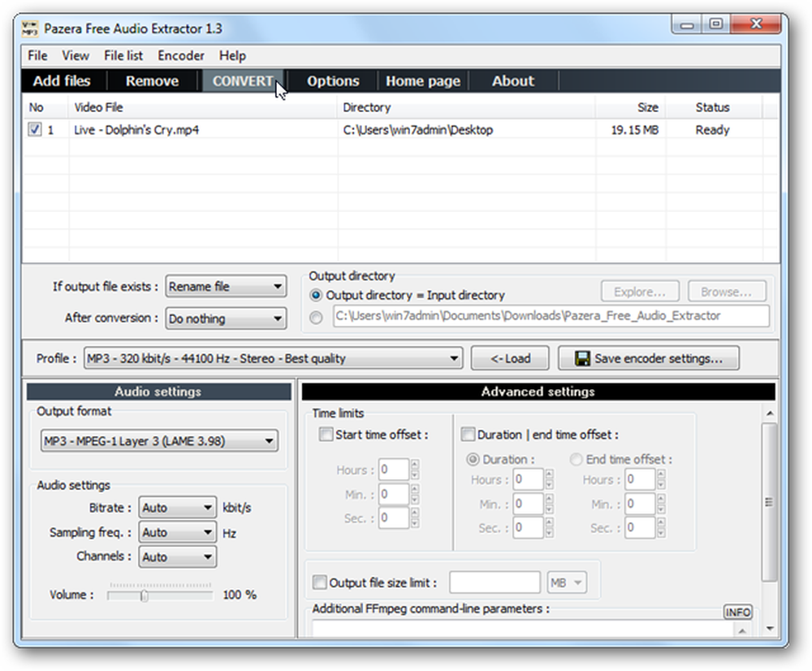
Task: Open the View menu
Action: coord(76,55)
